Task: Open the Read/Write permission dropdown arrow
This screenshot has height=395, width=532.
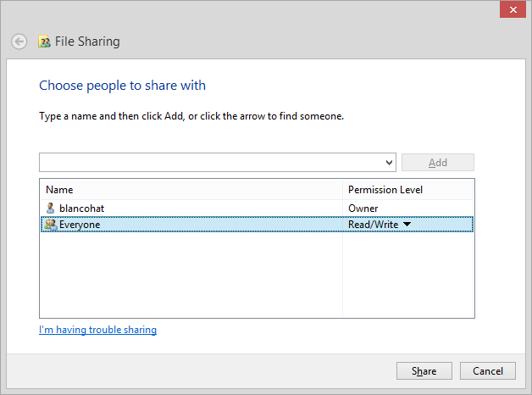Action: tap(407, 225)
